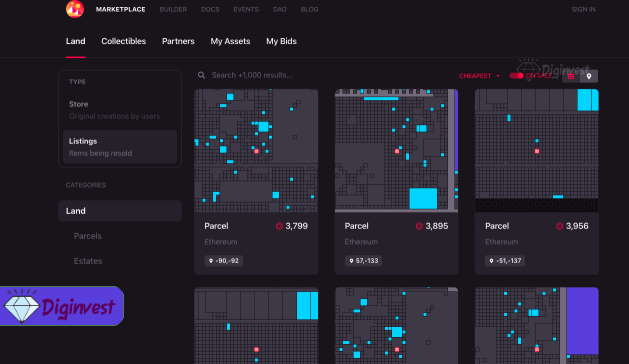Open map thumbnail of parcel priced 3,895
The height and width of the screenshot is (364, 629).
point(396,151)
